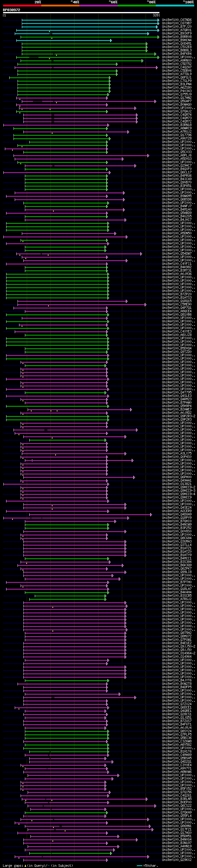Click cyan alignment bar for UniRef100_C6TND6
This screenshot has height=868, width=197.
click(90, 20)
